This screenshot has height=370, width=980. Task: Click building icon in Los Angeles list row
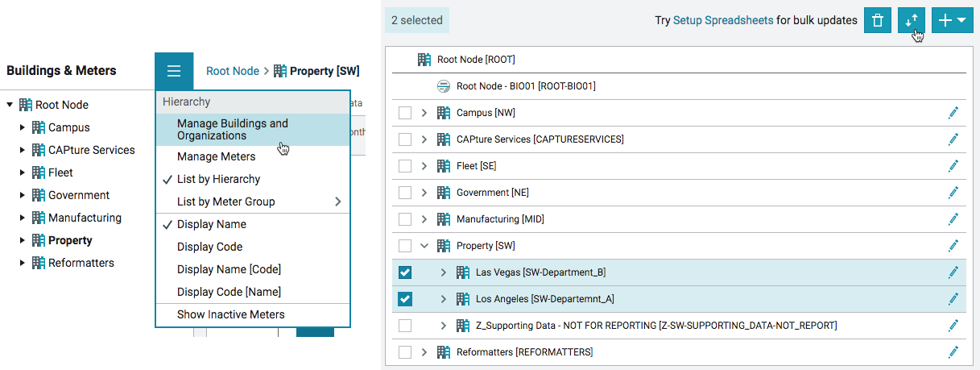pos(463,299)
